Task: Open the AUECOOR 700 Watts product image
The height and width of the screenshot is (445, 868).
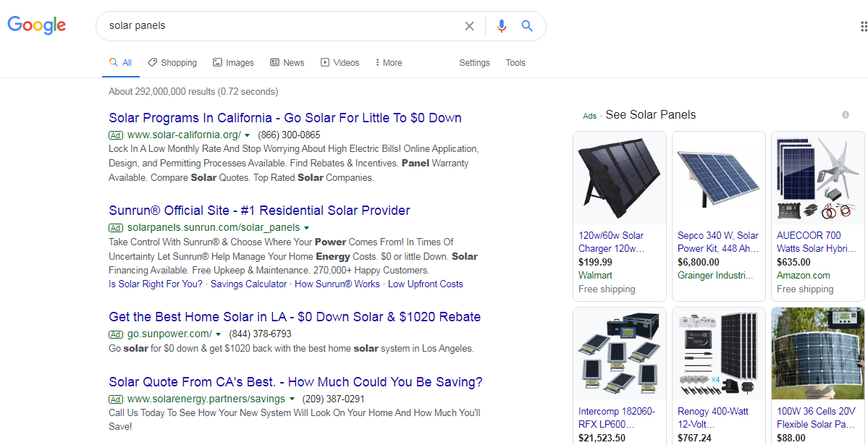Action: (817, 178)
